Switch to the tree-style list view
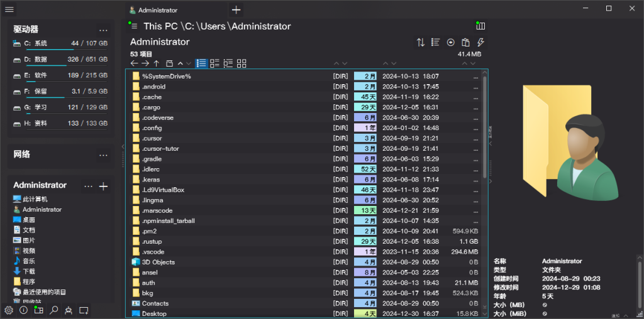The height and width of the screenshot is (319, 644). point(228,63)
